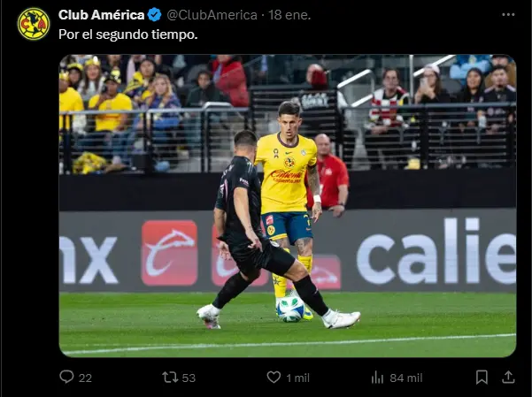Visit the @ClubAmerica handle link
The width and height of the screenshot is (532, 397).
[x=212, y=15]
